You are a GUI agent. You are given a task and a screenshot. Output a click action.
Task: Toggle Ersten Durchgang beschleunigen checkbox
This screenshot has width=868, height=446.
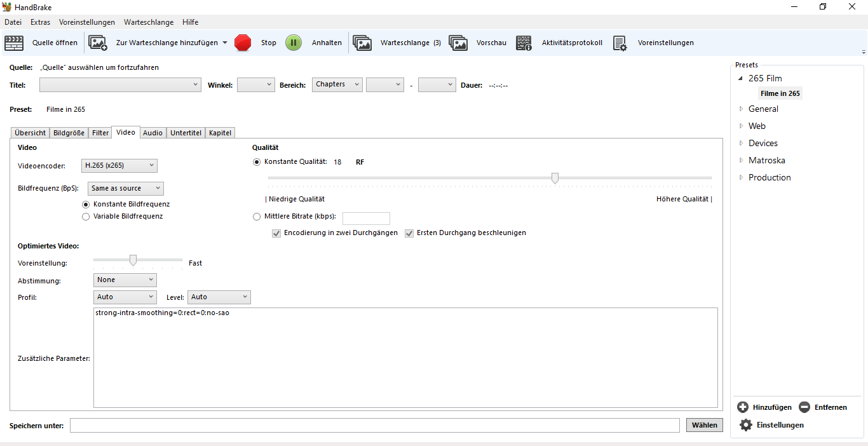point(409,233)
